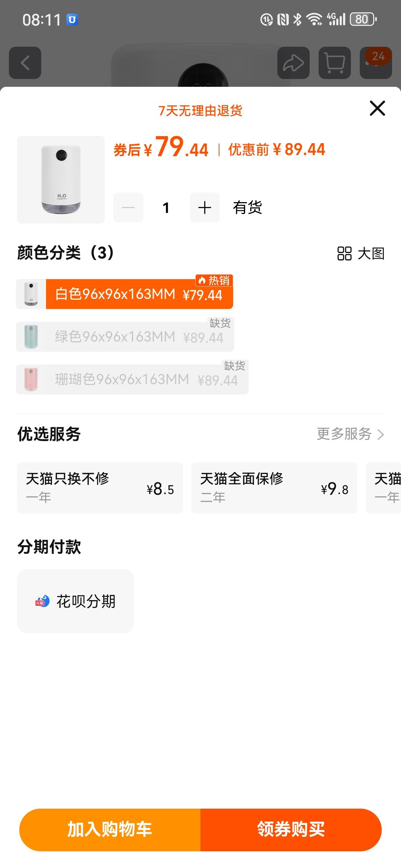Open the share arrow icon

pyautogui.click(x=293, y=63)
